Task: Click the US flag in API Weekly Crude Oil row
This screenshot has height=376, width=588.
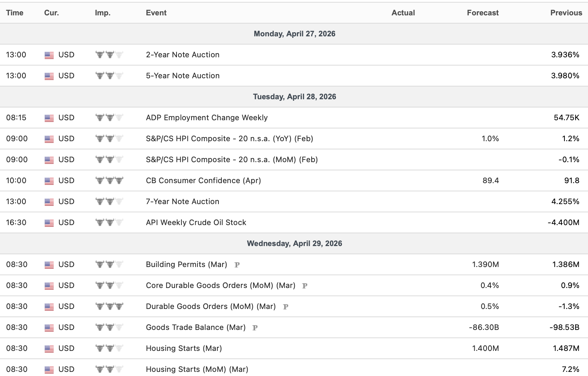Action: tap(49, 223)
